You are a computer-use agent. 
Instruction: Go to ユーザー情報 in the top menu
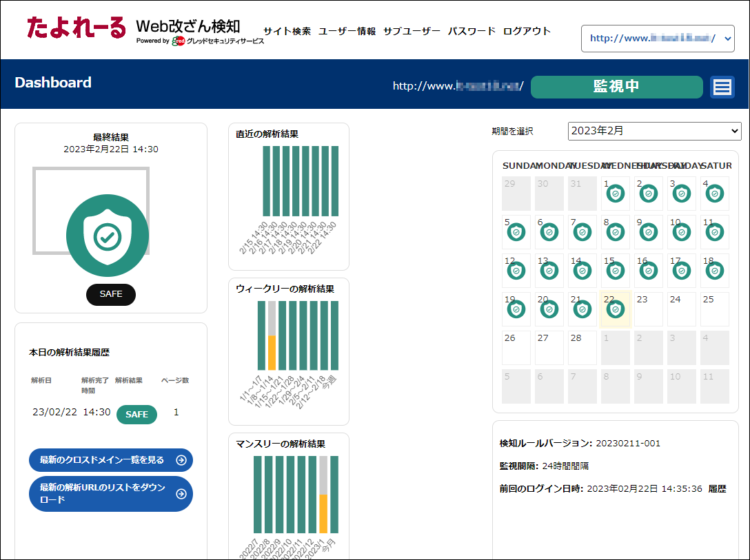(347, 31)
